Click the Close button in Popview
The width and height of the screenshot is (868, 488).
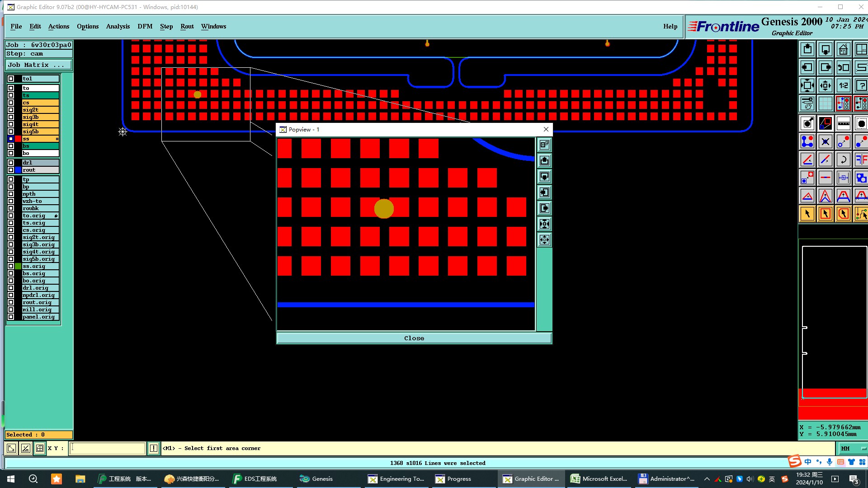click(414, 338)
